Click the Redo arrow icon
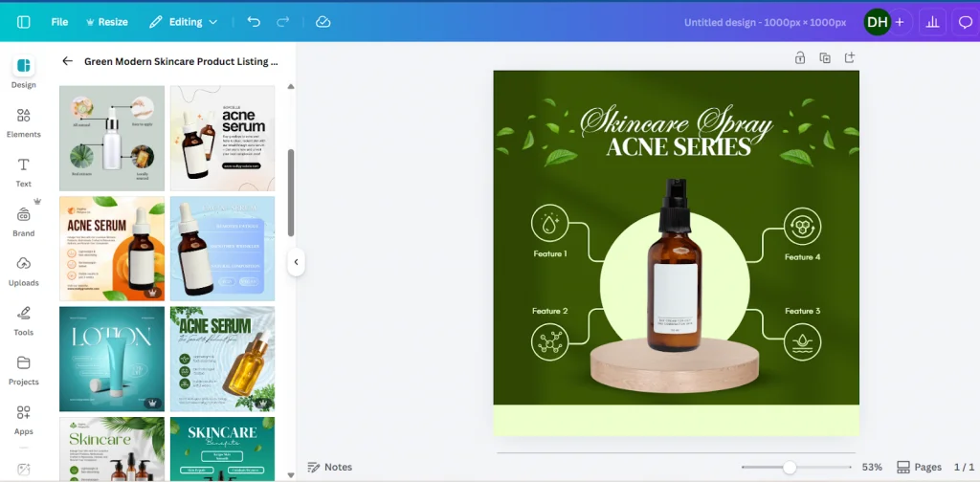The image size is (980, 482). (282, 21)
